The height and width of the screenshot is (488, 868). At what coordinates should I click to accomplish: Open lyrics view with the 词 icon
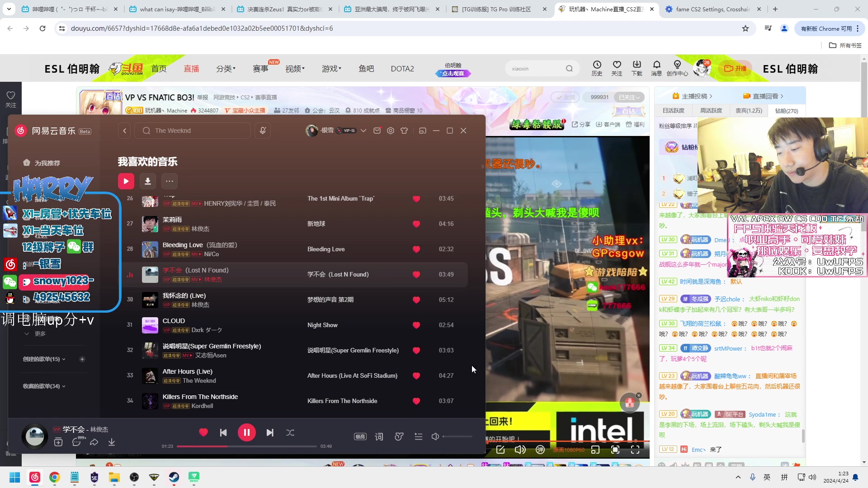[x=379, y=436]
